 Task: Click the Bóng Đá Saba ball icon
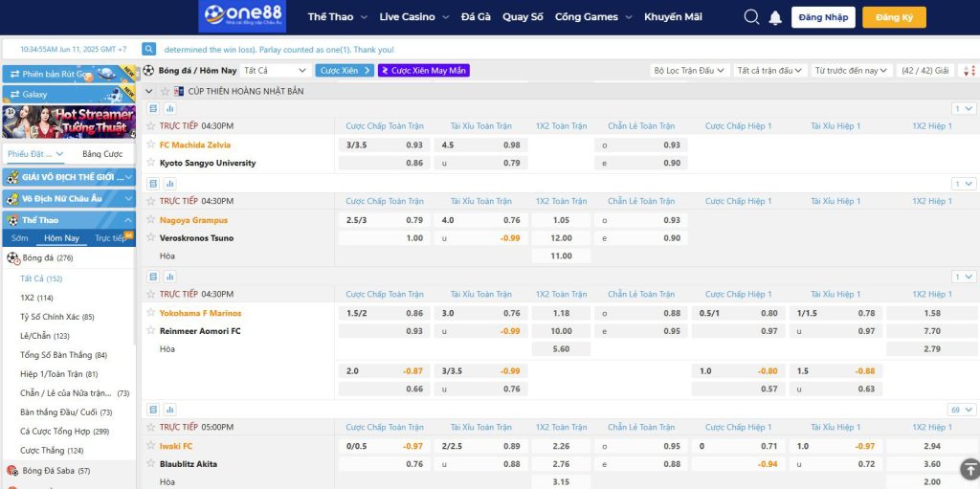point(11,470)
